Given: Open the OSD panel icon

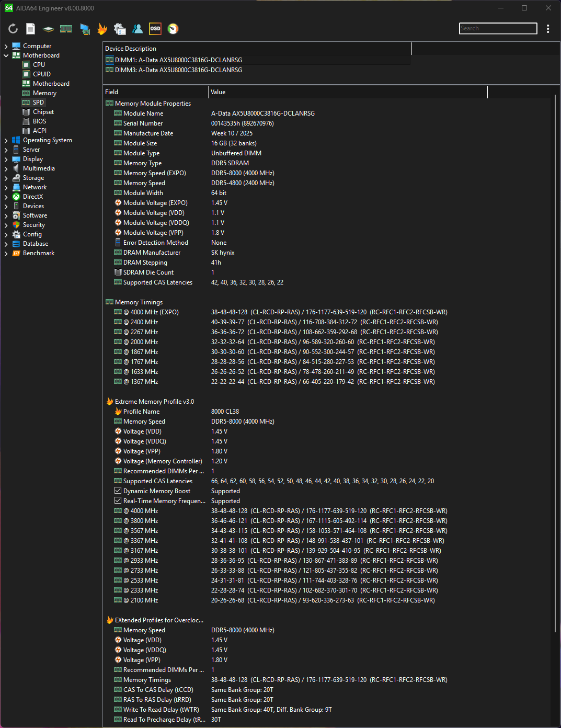Looking at the screenshot, I should click(x=155, y=29).
